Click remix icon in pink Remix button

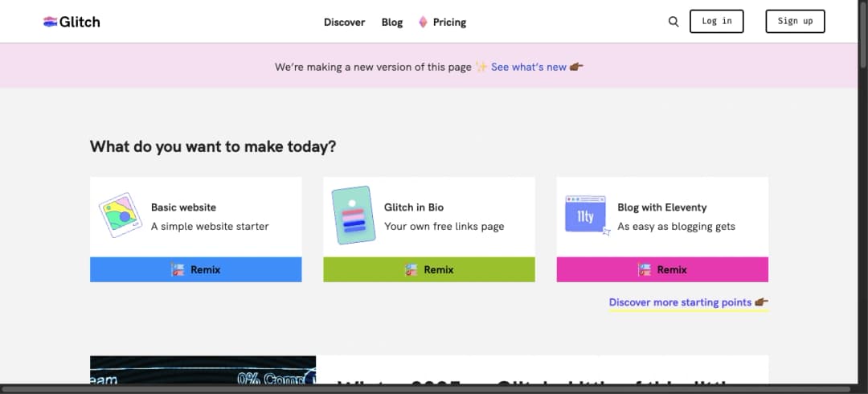(644, 270)
